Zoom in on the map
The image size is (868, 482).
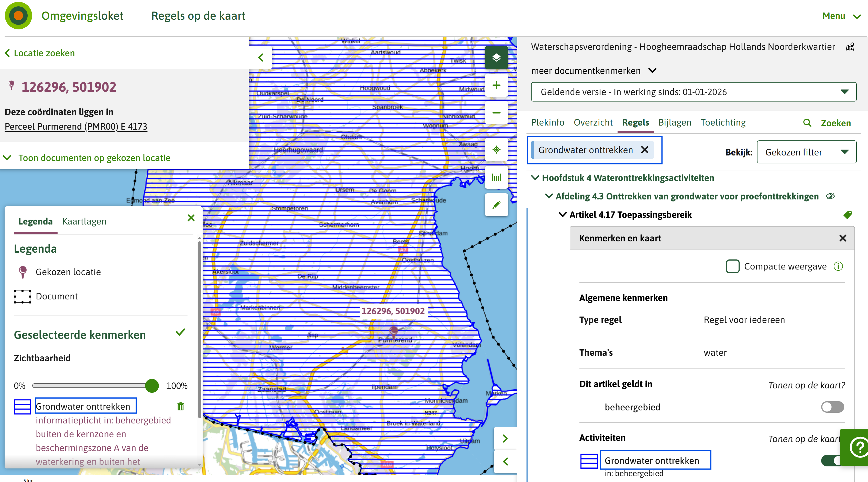click(x=496, y=85)
